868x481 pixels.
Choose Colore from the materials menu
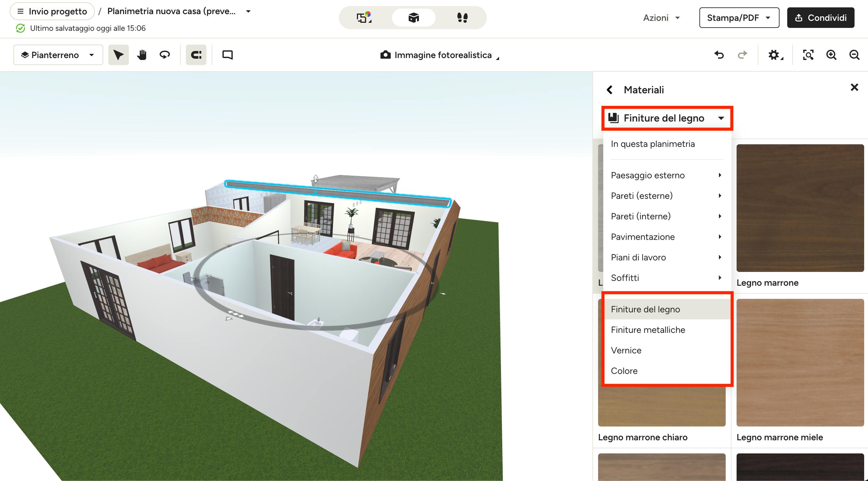667,371
